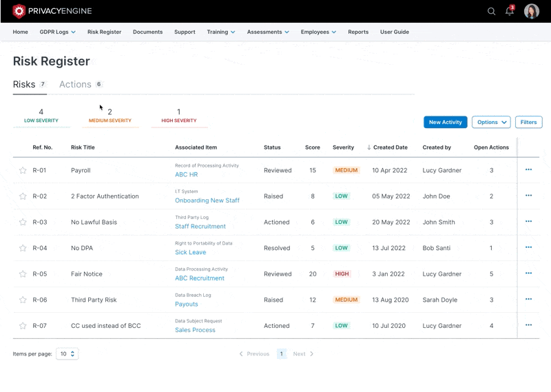
Task: Open the three-dot menu for R-02
Action: pyautogui.click(x=528, y=196)
